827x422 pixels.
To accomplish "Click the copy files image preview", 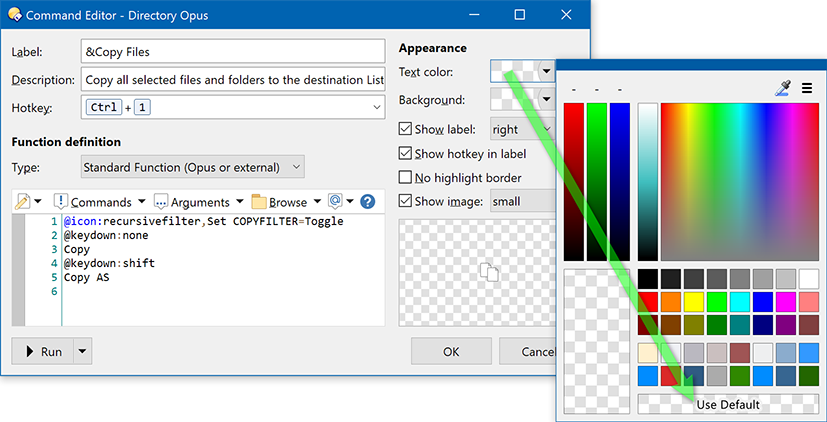I will point(489,272).
